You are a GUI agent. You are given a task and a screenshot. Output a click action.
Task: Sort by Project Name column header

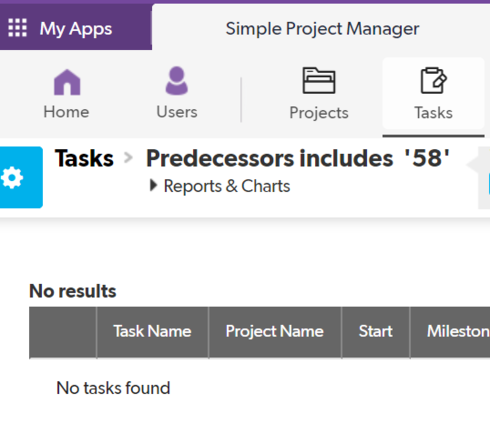click(x=275, y=332)
